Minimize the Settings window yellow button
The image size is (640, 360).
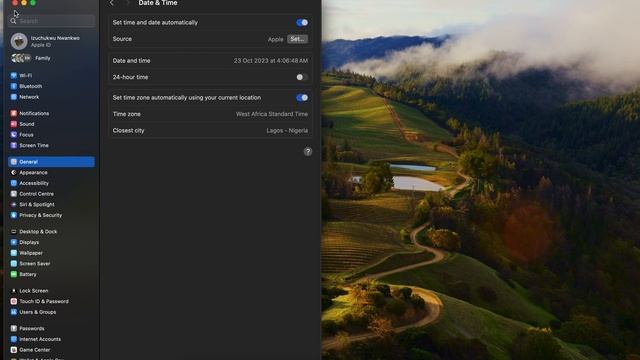(24, 2)
